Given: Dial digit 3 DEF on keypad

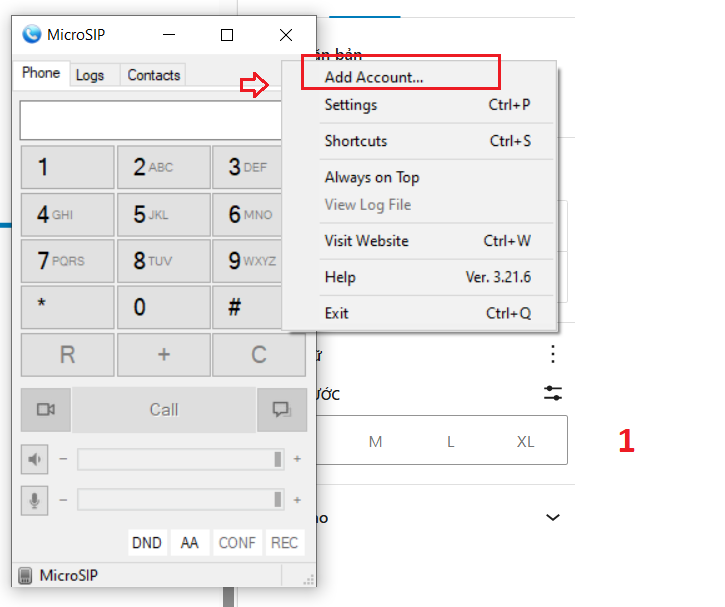Looking at the screenshot, I should 247,167.
